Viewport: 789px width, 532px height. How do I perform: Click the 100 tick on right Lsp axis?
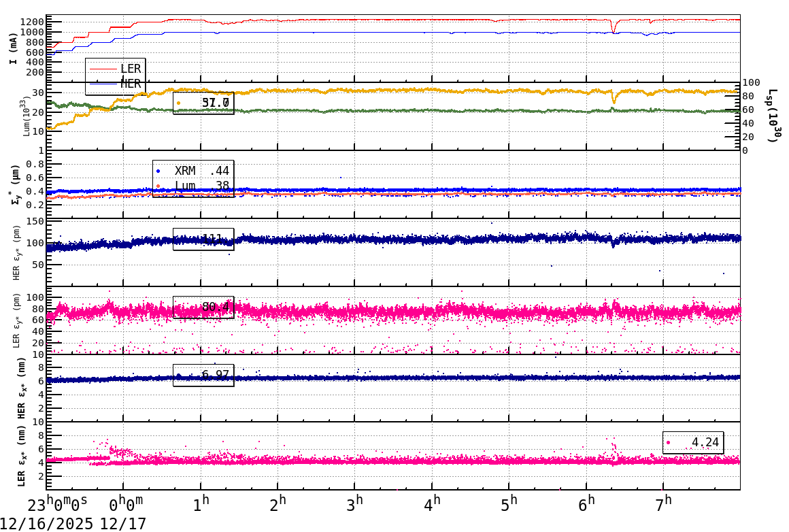[x=752, y=82]
